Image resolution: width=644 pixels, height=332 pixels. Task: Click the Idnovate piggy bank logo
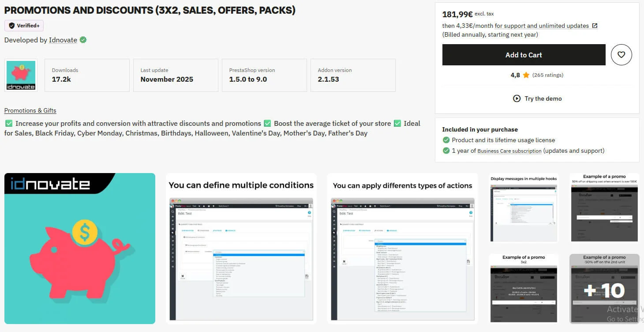[x=21, y=75]
